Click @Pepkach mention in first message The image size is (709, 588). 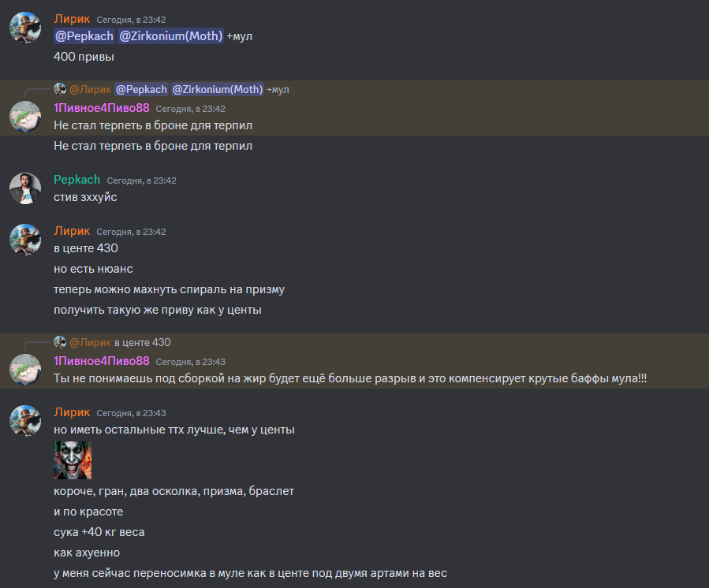click(84, 36)
